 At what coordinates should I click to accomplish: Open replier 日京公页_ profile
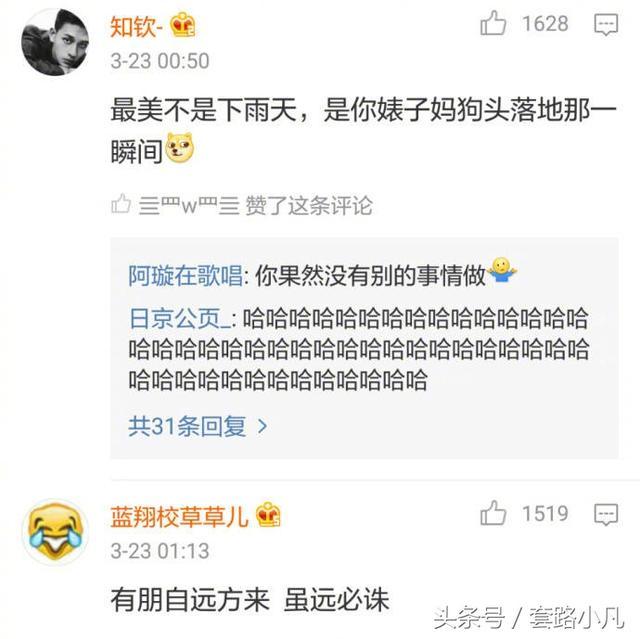[180, 319]
